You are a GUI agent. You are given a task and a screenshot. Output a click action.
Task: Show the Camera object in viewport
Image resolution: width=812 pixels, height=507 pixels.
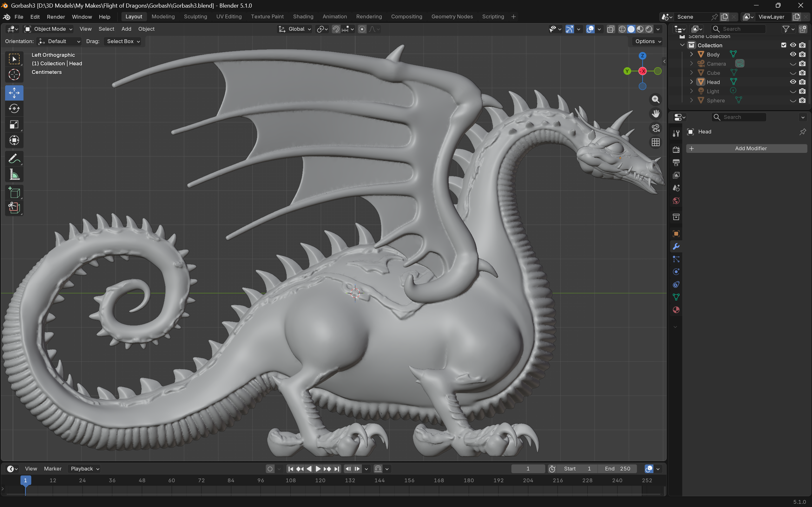pos(793,64)
